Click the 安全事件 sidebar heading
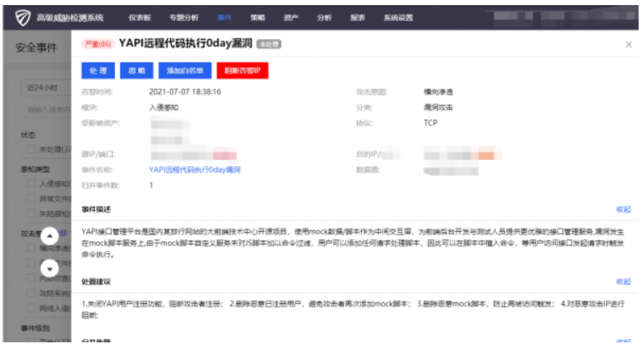The height and width of the screenshot is (348, 644). click(36, 48)
